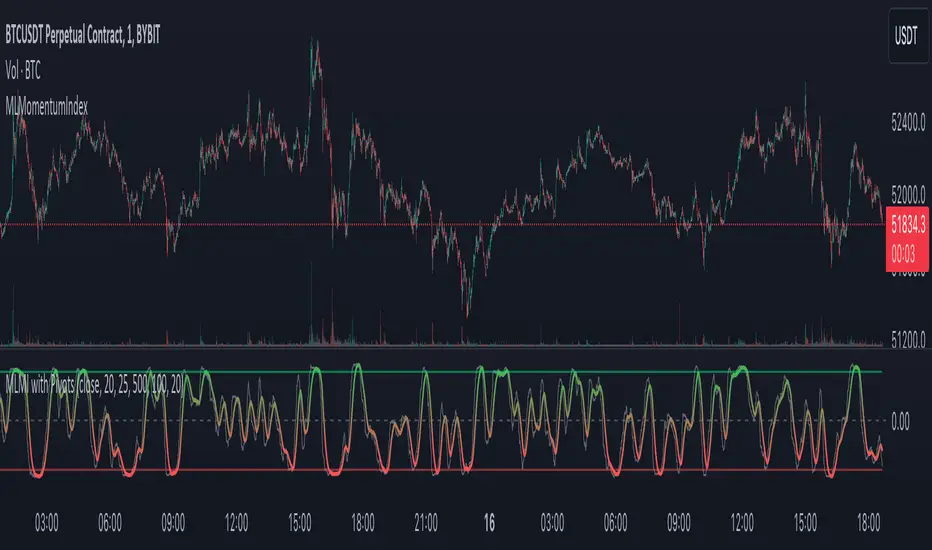Viewport: 932px width, 550px height.
Task: Select the 03:00 time axis marker at left
Action: coord(46,523)
